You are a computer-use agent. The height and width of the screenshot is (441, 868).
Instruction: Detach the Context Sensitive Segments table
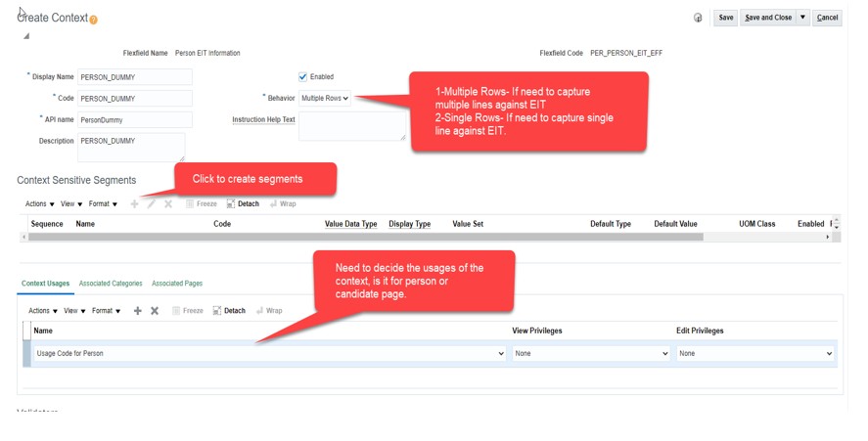point(243,204)
